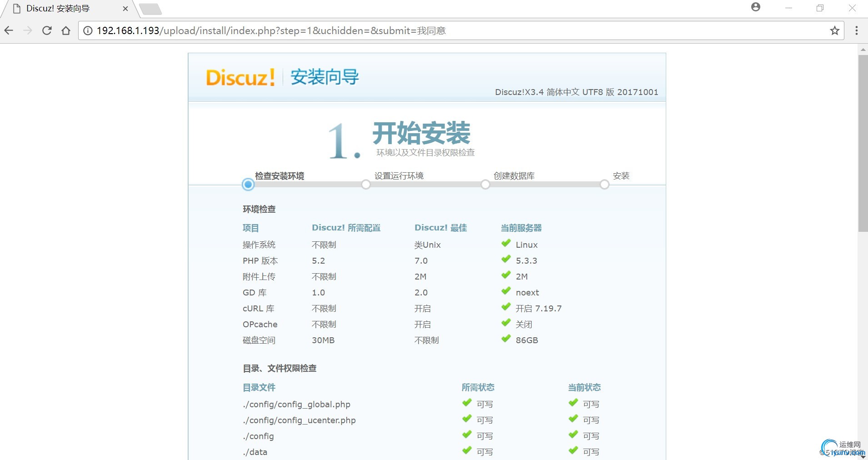Open the Chrome profile avatar icon

point(756,7)
